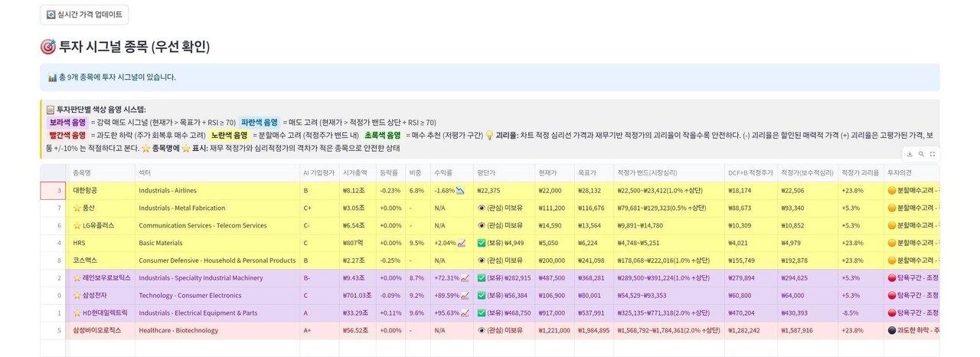Click the 총 9개 종목 info banner

pos(489,77)
